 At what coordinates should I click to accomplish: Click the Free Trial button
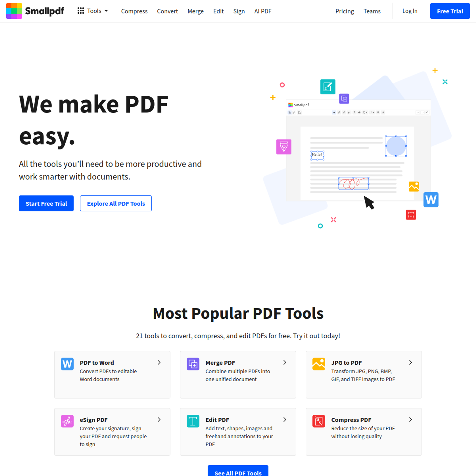tap(450, 11)
